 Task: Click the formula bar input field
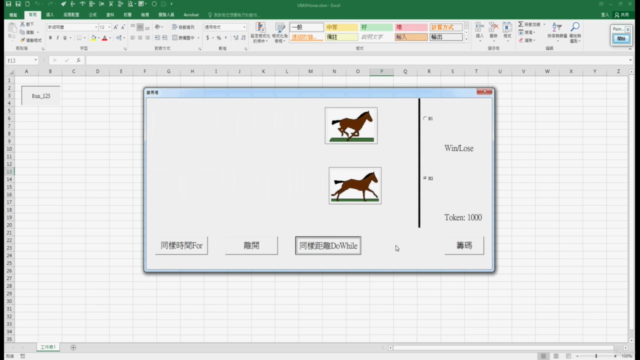pos(357,60)
